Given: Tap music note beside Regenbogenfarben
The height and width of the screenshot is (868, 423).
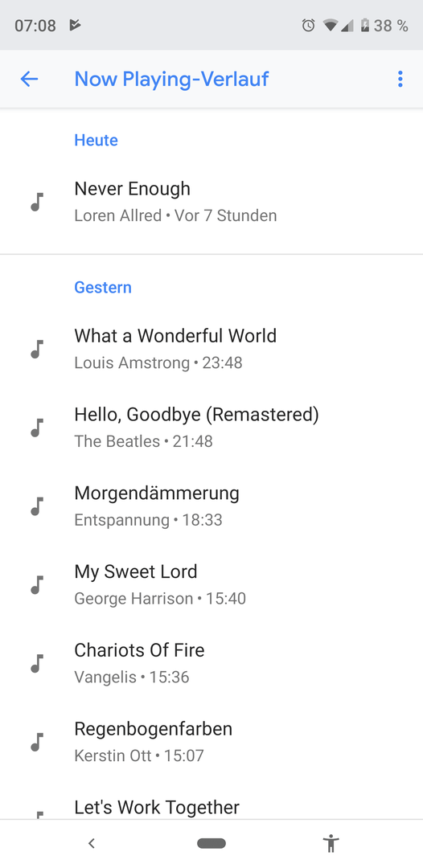Looking at the screenshot, I should [36, 743].
